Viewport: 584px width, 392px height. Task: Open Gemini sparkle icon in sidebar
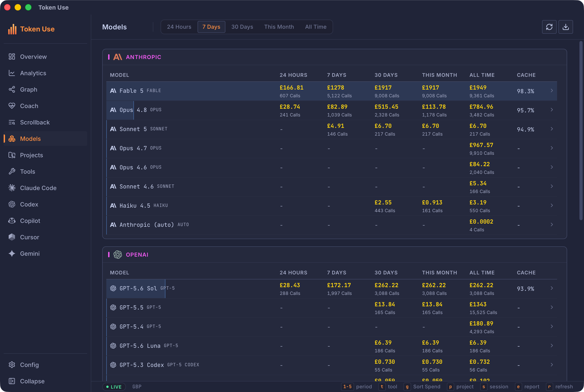12,253
